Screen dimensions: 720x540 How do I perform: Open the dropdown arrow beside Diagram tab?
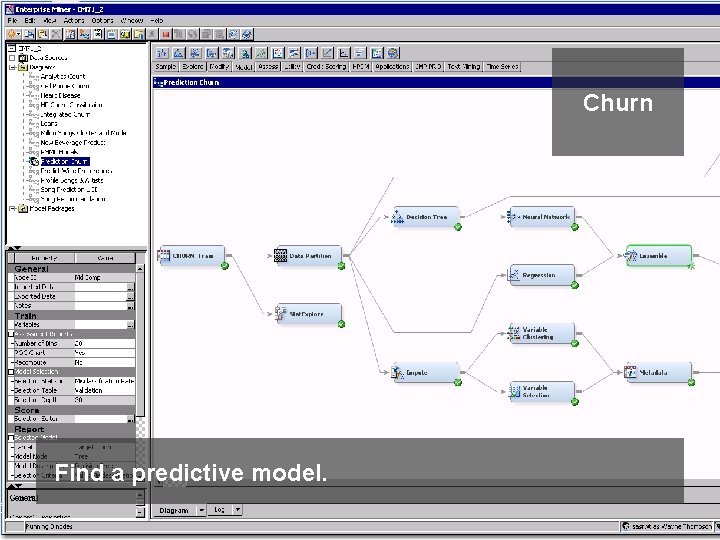click(x=201, y=510)
